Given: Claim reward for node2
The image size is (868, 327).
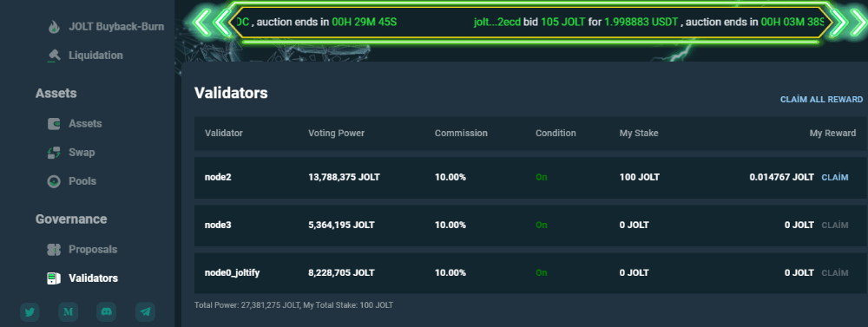Looking at the screenshot, I should (x=835, y=178).
